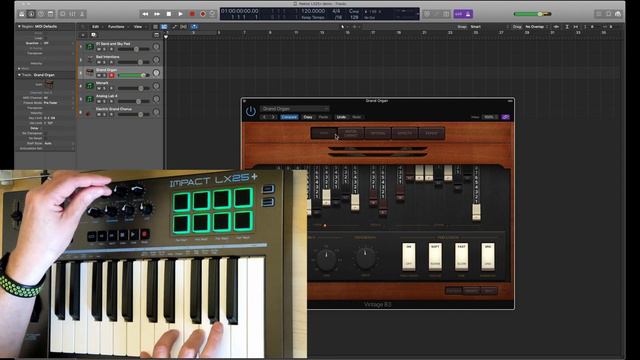Record-enable the Electric Grand Chorus track
Viewport: 640px width, 360px height.
(111, 114)
